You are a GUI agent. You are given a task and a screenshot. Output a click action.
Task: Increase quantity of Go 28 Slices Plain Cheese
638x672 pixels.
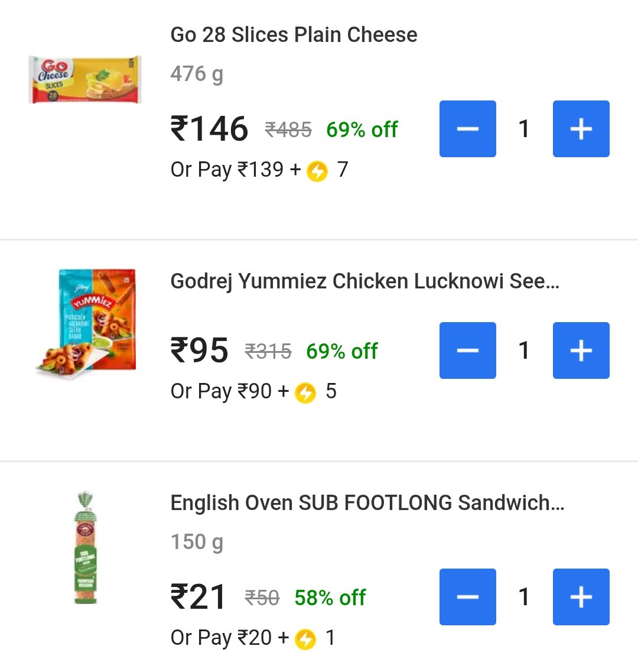point(581,129)
